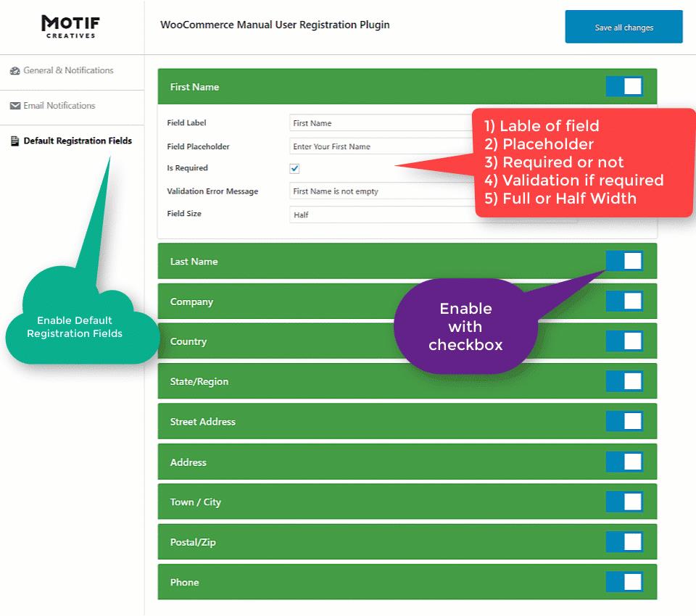
Task: Turn off the Country field switch
Action: point(624,341)
